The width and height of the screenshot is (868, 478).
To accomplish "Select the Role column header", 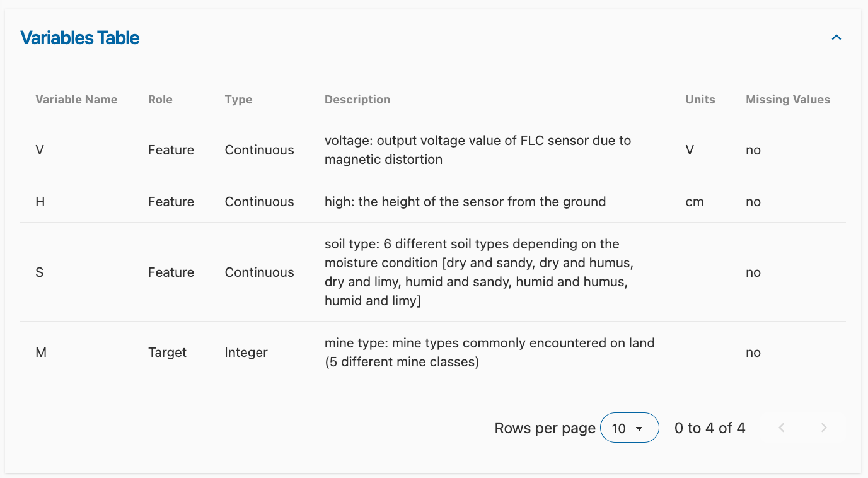I will [160, 100].
